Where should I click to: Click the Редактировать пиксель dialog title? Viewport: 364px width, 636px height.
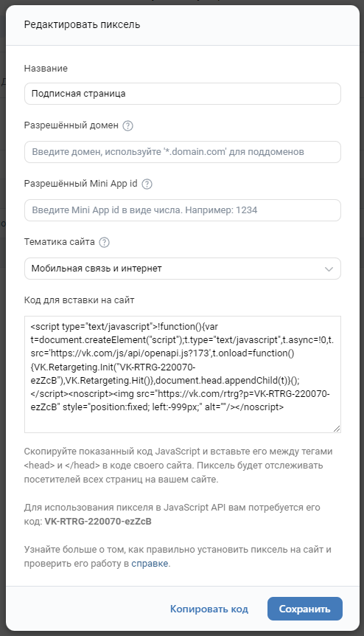[x=83, y=25]
